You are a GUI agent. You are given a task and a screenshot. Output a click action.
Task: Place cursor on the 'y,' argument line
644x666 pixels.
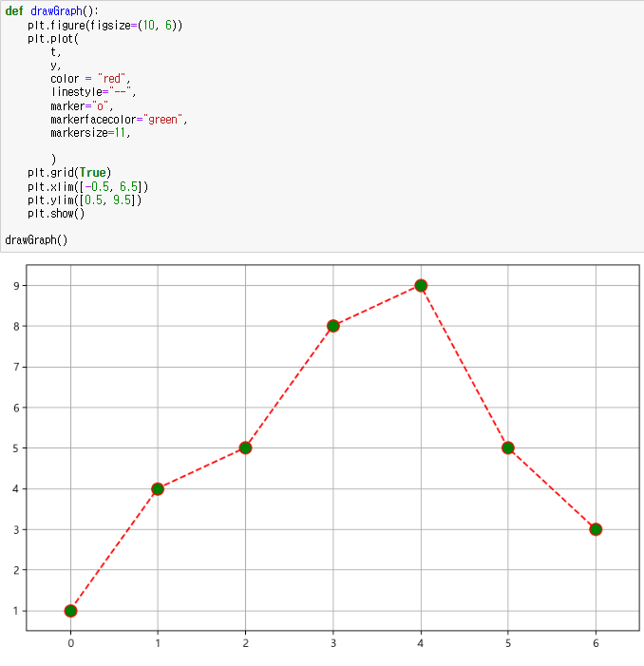(x=56, y=66)
